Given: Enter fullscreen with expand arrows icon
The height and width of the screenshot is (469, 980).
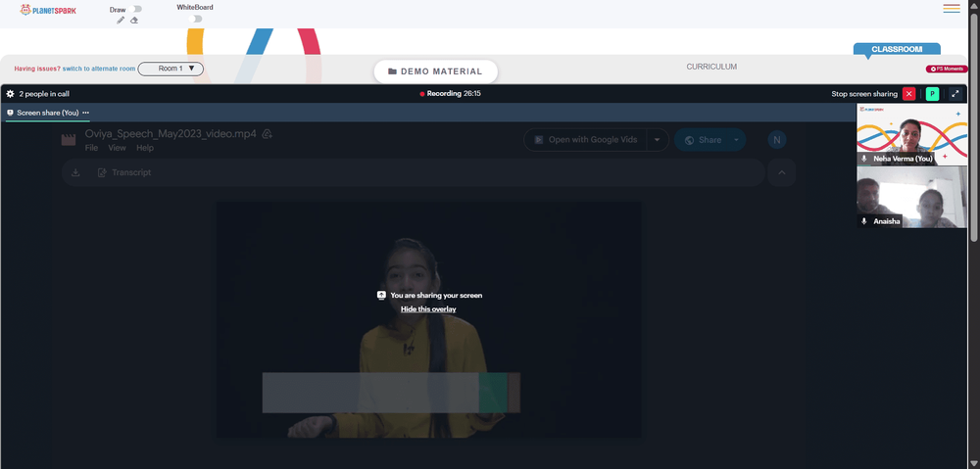Looking at the screenshot, I should (955, 94).
